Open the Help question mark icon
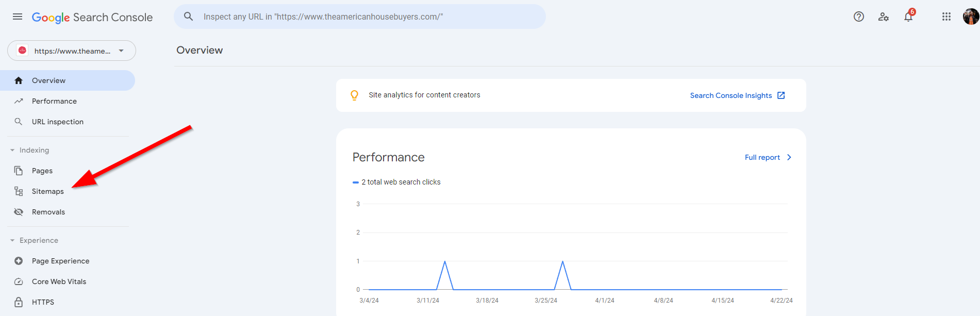The height and width of the screenshot is (316, 980). click(859, 16)
